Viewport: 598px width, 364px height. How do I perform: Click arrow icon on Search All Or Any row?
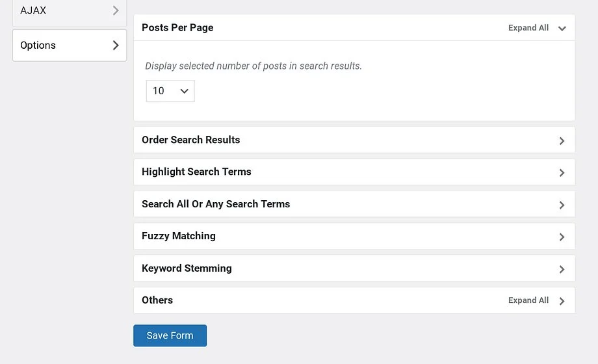pyautogui.click(x=562, y=205)
